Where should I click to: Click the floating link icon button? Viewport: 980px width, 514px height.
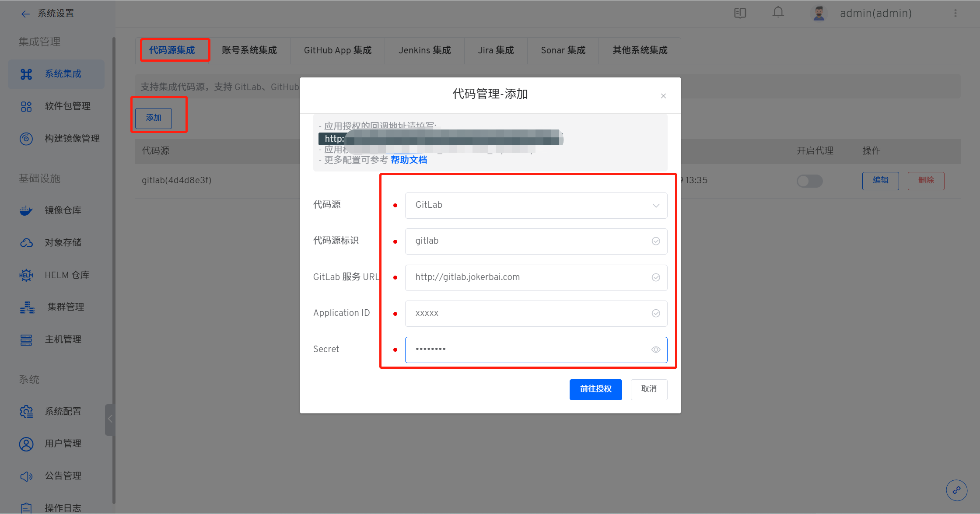tap(957, 490)
